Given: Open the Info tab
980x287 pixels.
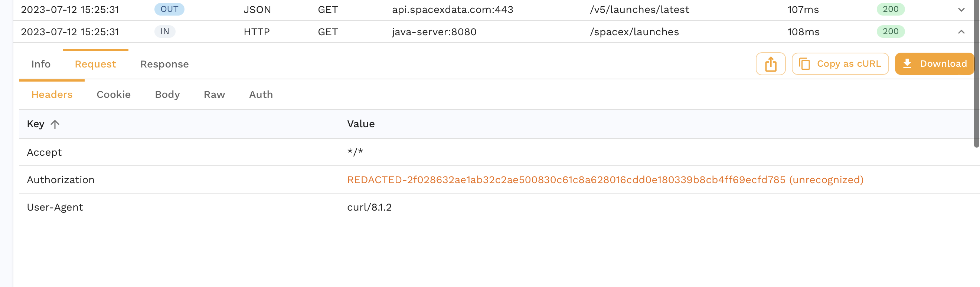Looking at the screenshot, I should pyautogui.click(x=41, y=64).
